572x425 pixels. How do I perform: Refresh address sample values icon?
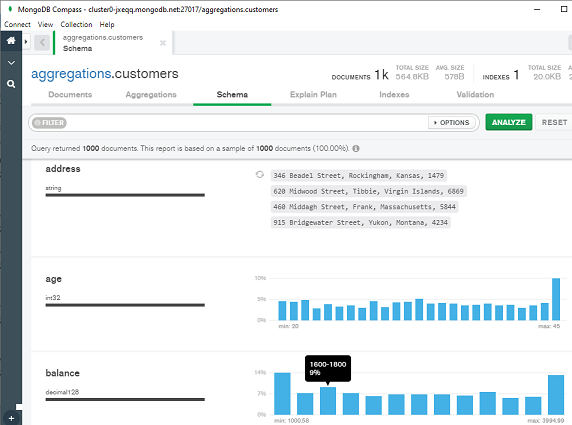click(x=259, y=175)
